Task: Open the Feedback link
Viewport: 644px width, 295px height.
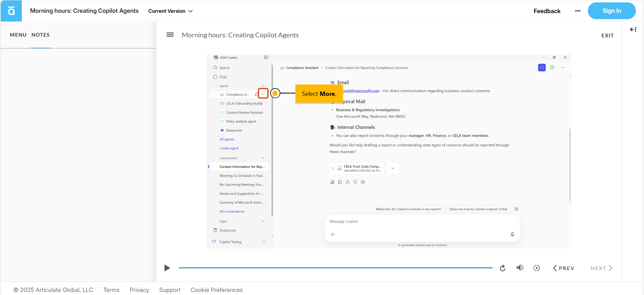Action: coord(547,11)
